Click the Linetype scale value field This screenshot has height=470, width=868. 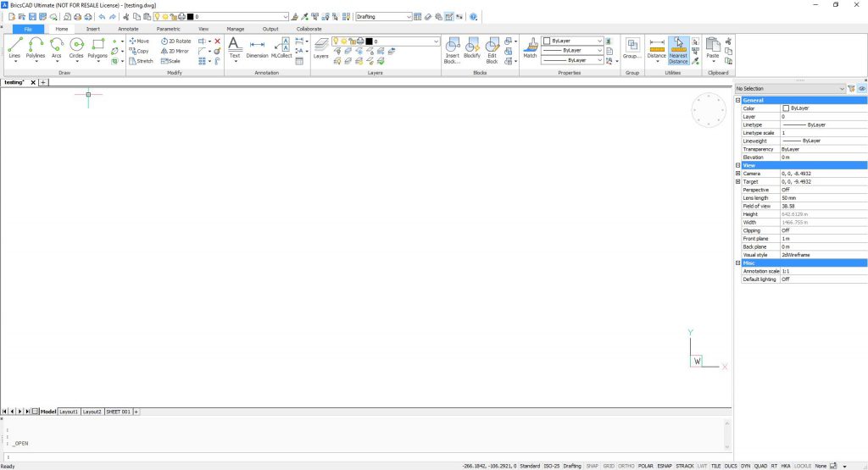coord(823,133)
